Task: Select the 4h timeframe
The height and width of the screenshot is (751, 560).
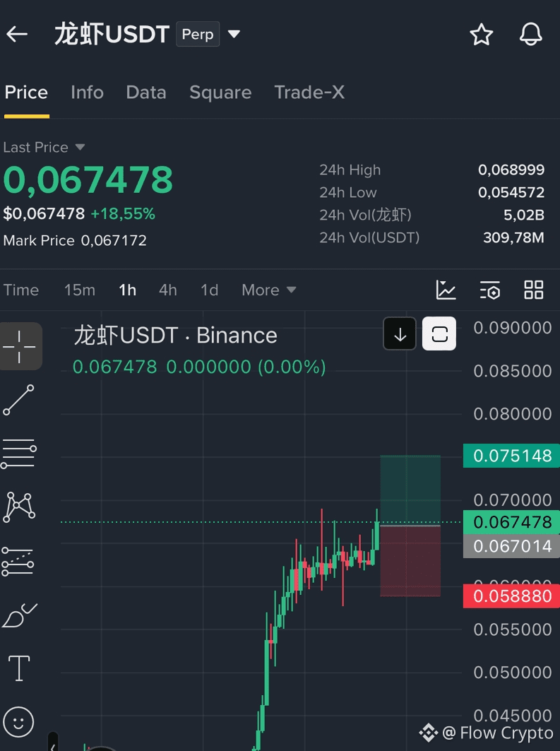Action: point(167,290)
